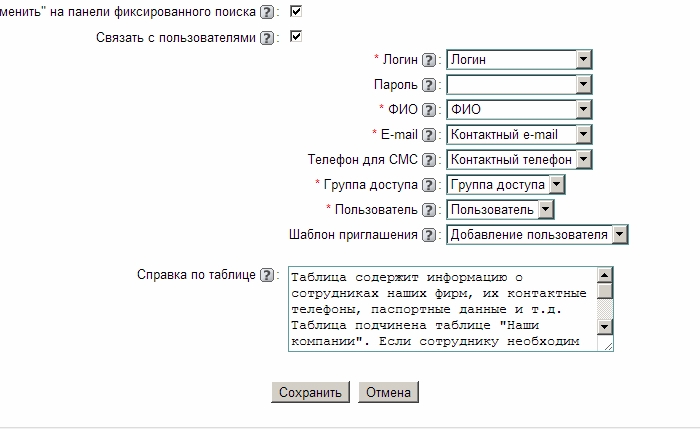This screenshot has width=700, height=429.
Task: Click the Сохранить button
Action: [x=310, y=392]
